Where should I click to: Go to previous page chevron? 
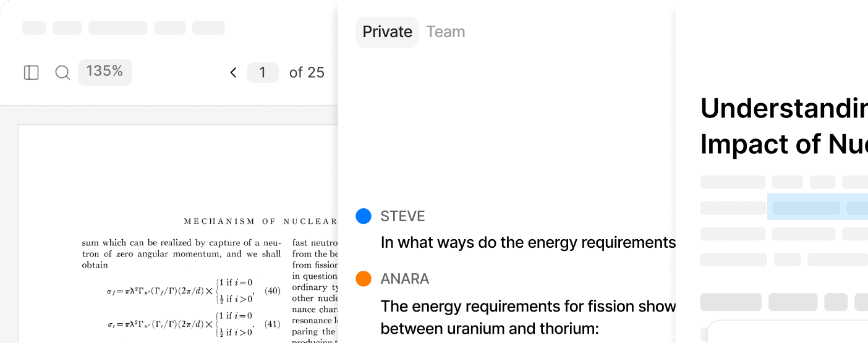(x=233, y=73)
